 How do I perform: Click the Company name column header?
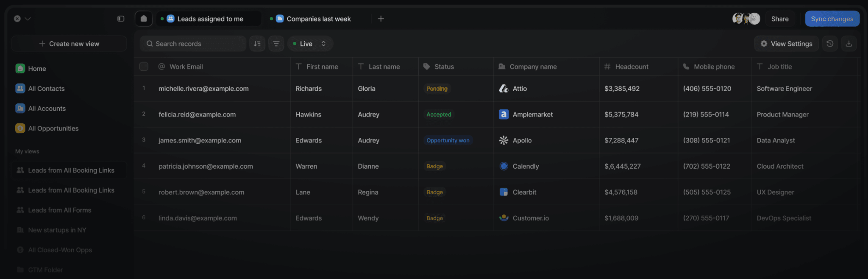click(x=546, y=67)
